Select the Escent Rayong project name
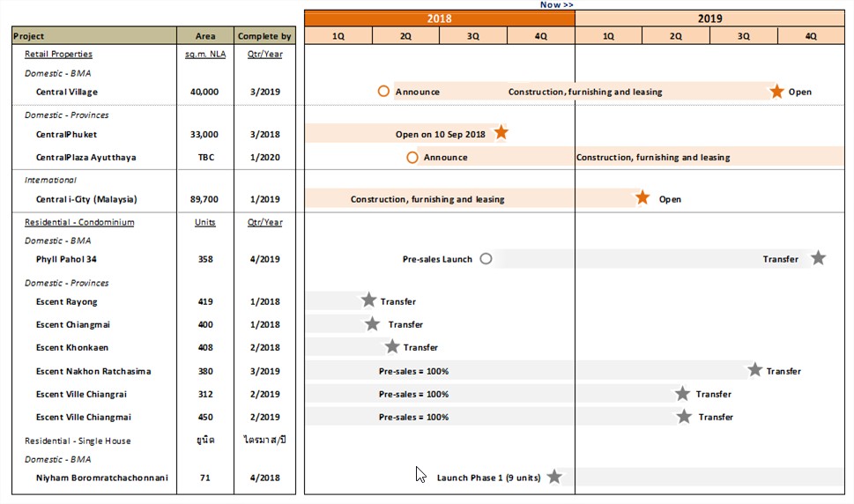This screenshot has width=854, height=504. click(x=66, y=301)
